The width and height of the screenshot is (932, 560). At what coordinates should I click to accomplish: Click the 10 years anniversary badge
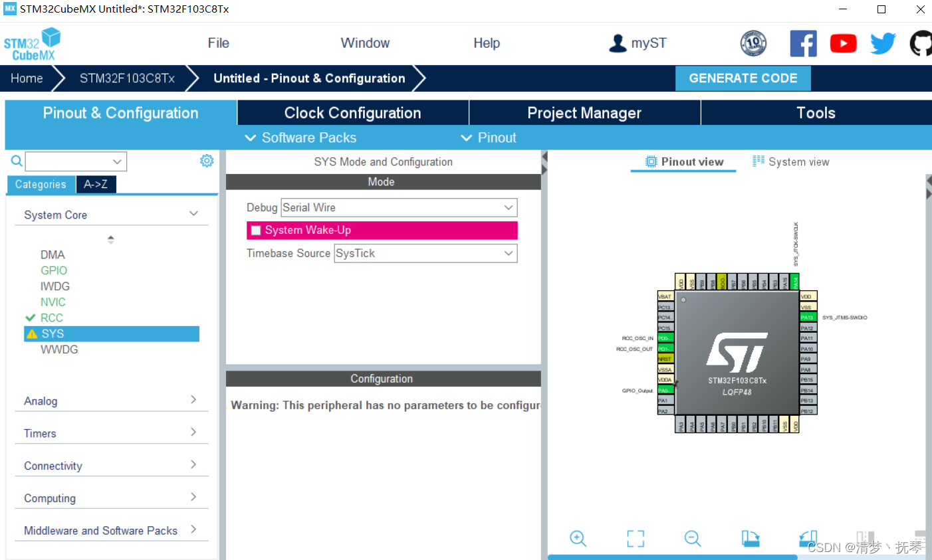click(753, 44)
